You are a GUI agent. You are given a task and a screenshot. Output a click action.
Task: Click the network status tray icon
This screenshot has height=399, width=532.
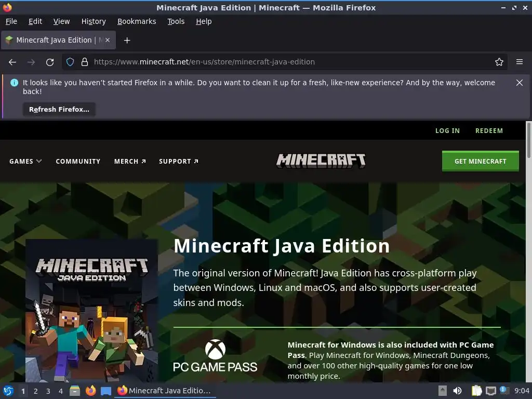[x=491, y=391]
